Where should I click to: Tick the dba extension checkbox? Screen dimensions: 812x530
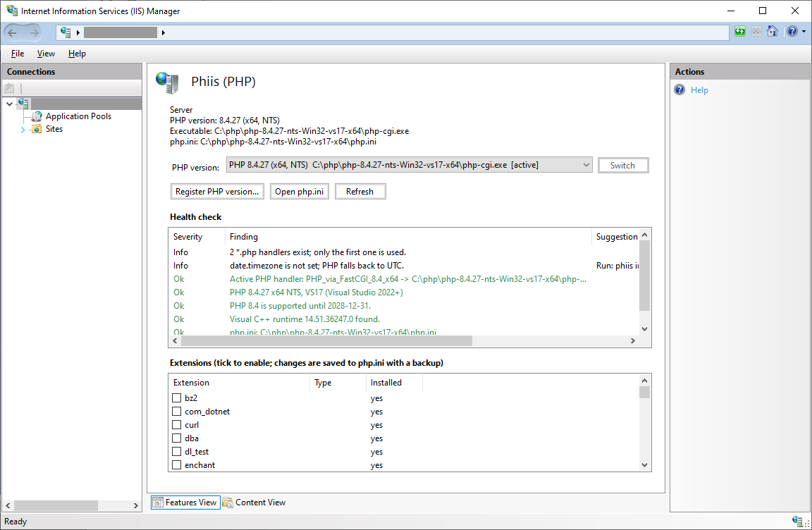pyautogui.click(x=177, y=438)
